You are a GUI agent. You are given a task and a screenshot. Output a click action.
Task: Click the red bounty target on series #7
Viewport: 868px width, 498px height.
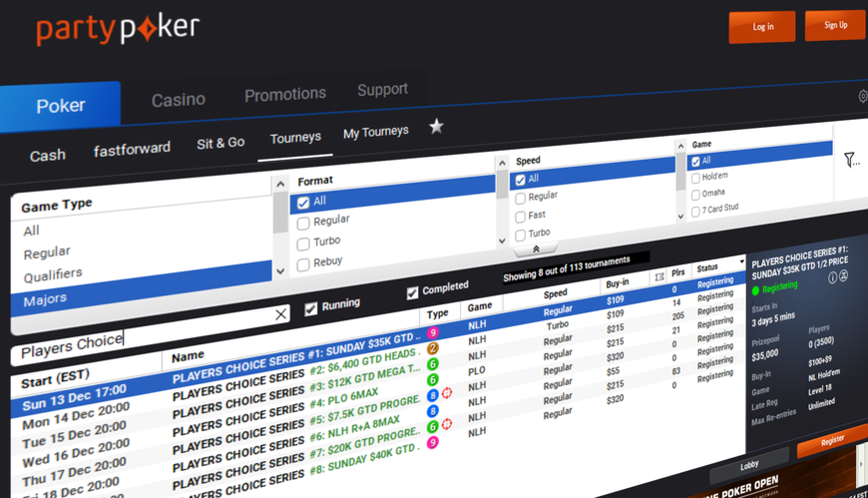(x=447, y=424)
